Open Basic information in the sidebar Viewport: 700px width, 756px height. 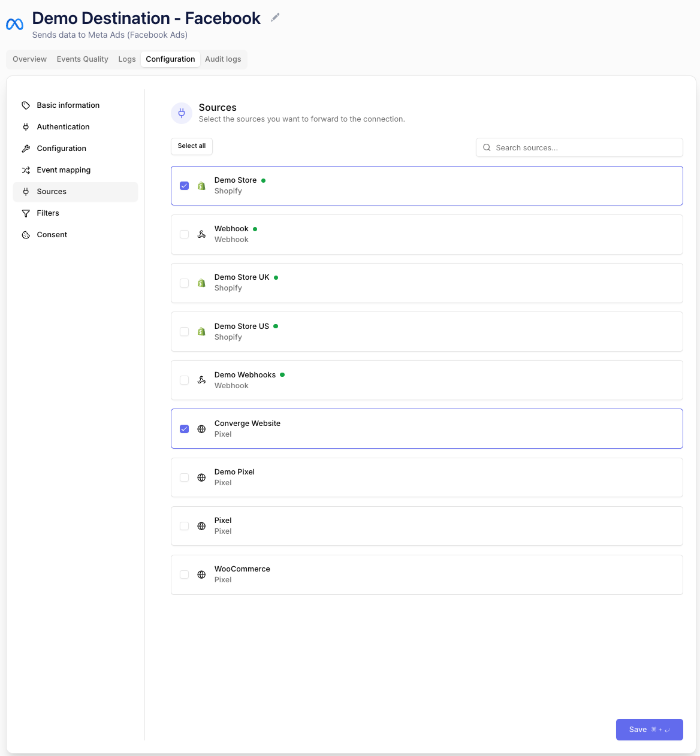point(76,105)
